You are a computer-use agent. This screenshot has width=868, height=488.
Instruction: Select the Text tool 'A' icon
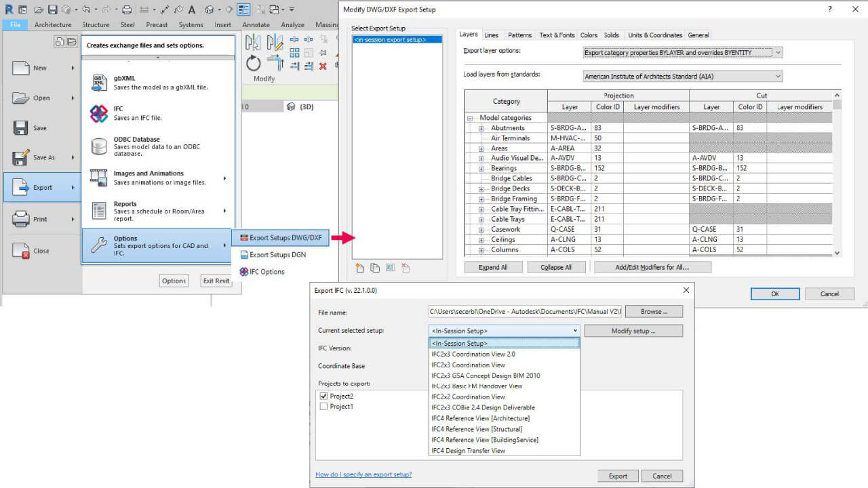(191, 10)
